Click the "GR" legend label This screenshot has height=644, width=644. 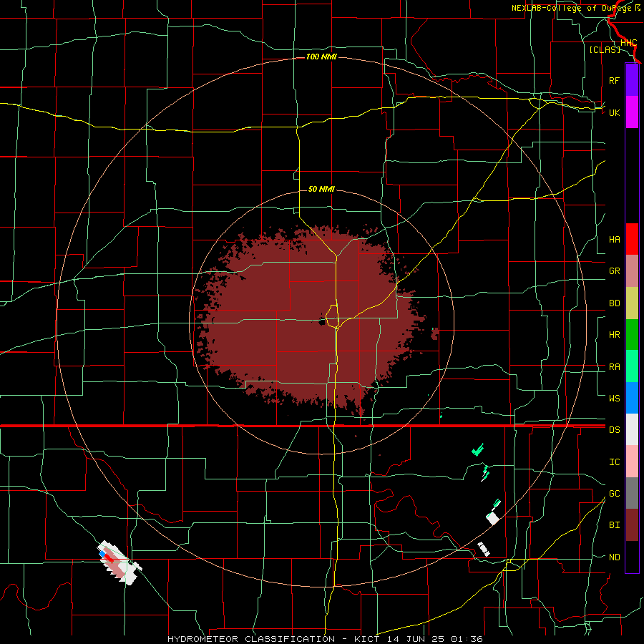point(614,271)
